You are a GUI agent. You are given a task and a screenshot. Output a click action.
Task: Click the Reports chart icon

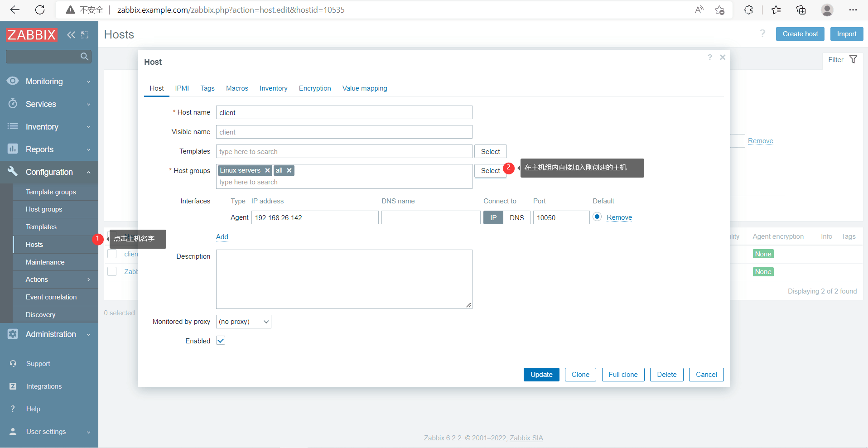pos(13,149)
